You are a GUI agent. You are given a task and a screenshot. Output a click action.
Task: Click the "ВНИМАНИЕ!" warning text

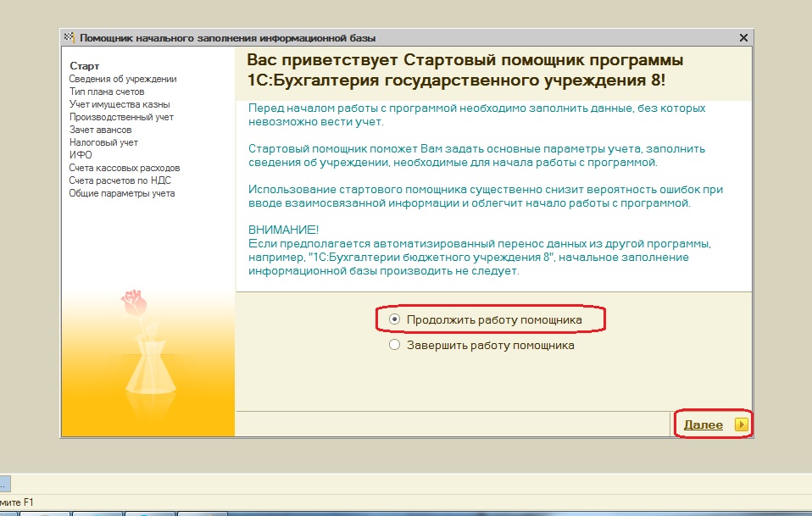tap(283, 230)
